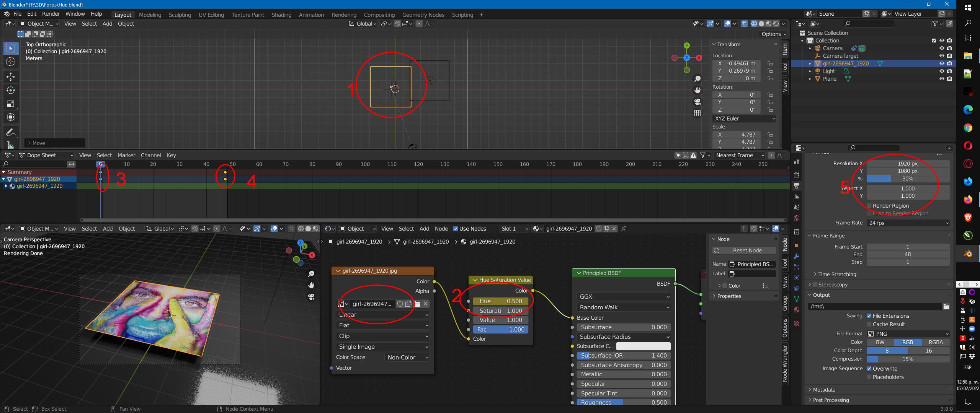980x413 pixels.
Task: Open the Render properties tab icon
Action: click(x=797, y=175)
